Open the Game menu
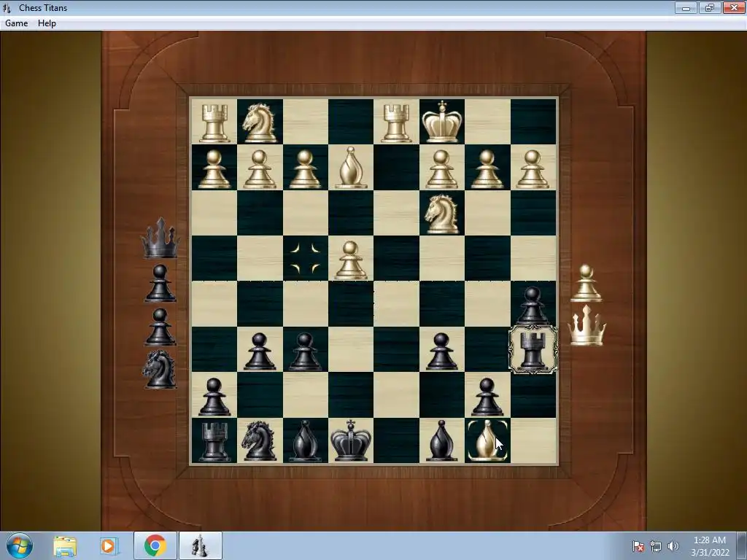 pos(16,23)
